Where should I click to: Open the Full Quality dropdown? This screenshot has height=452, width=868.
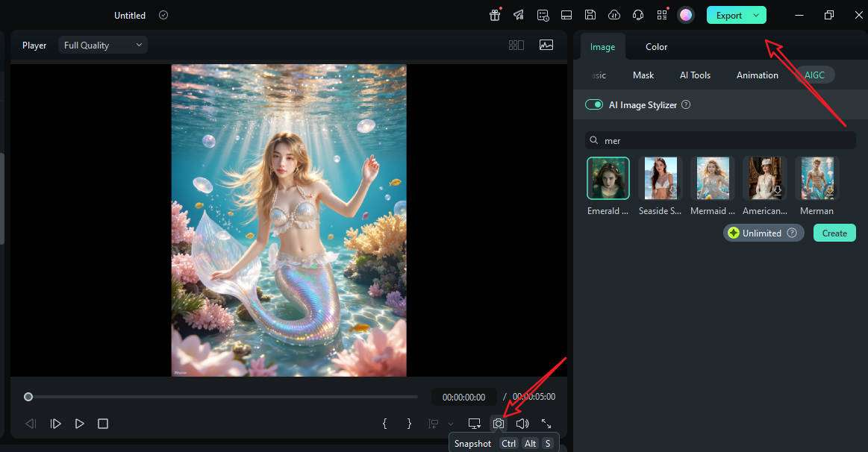coord(103,45)
